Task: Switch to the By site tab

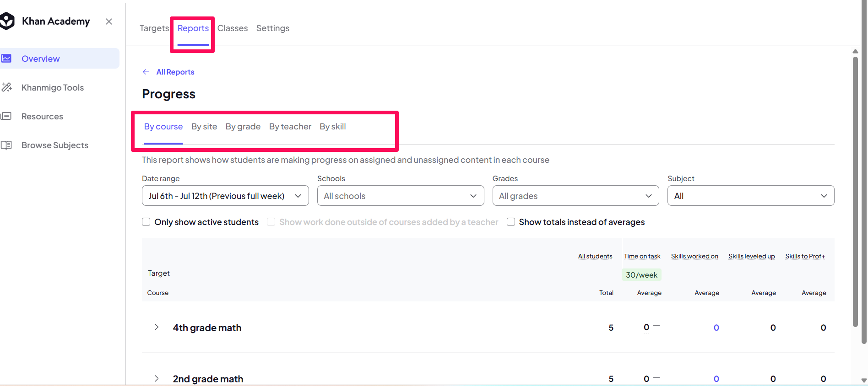Action: point(204,127)
